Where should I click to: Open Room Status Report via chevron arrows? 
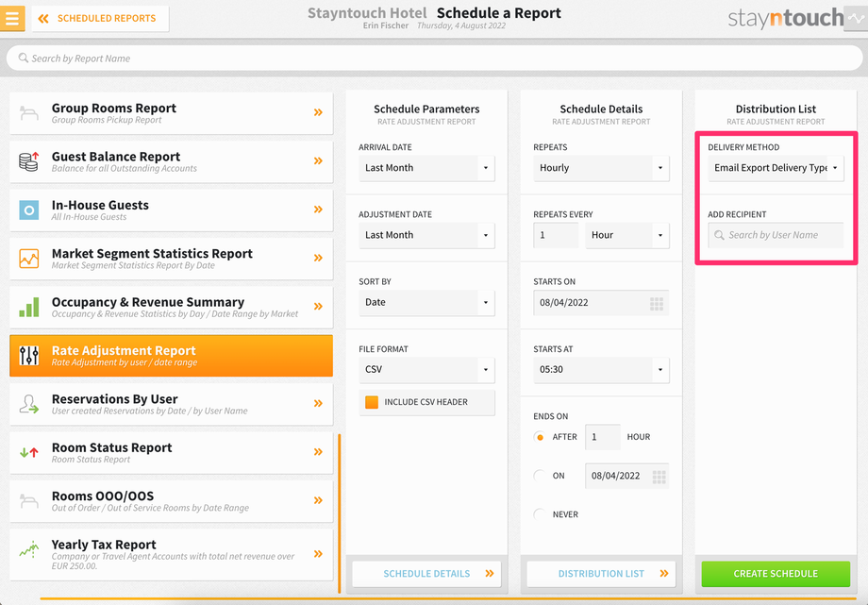coord(318,451)
